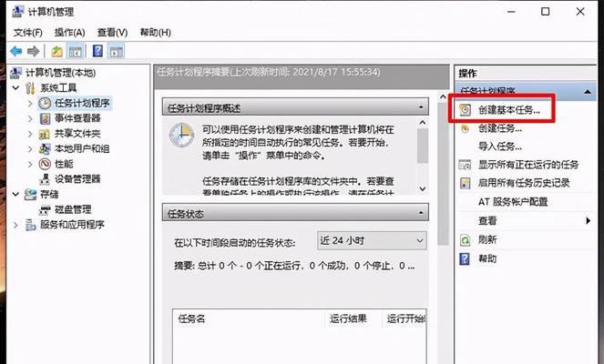Click the 任务名 column header

click(191, 319)
